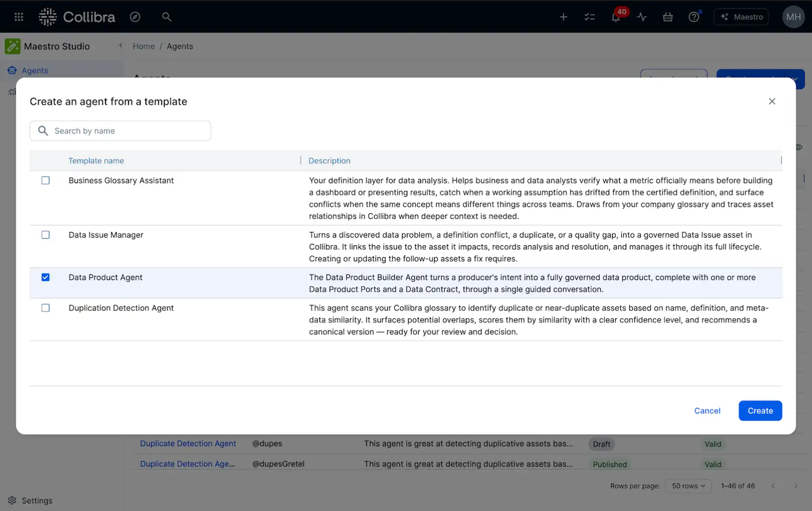Click the Business Glossary Assistant description text
812x511 pixels.
pos(541,199)
